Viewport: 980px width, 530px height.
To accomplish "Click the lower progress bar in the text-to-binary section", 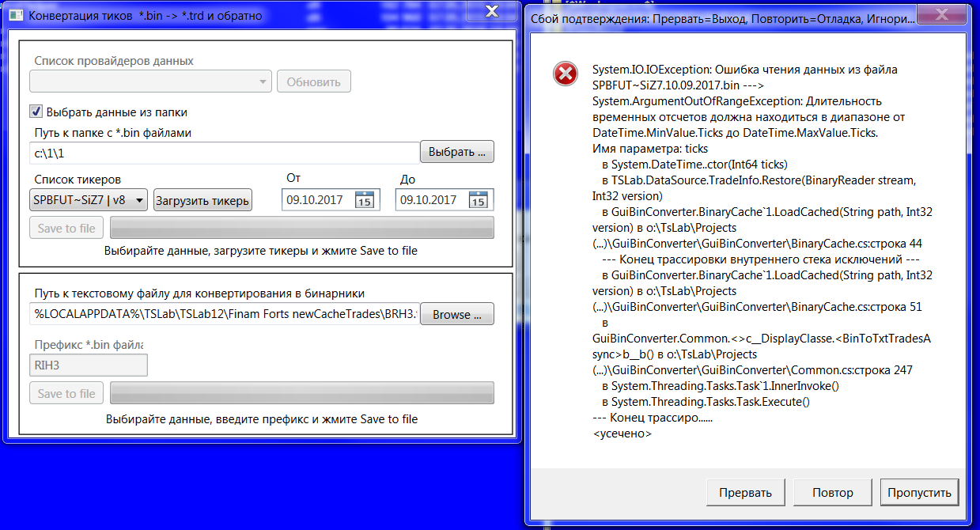I will [x=302, y=393].
